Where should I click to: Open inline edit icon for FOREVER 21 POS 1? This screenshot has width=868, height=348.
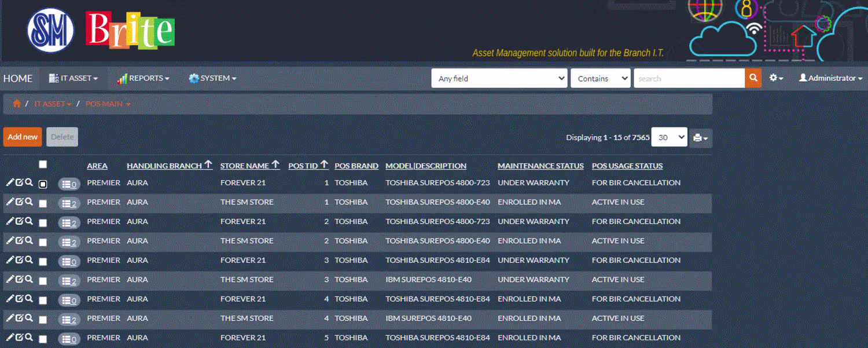(19, 182)
